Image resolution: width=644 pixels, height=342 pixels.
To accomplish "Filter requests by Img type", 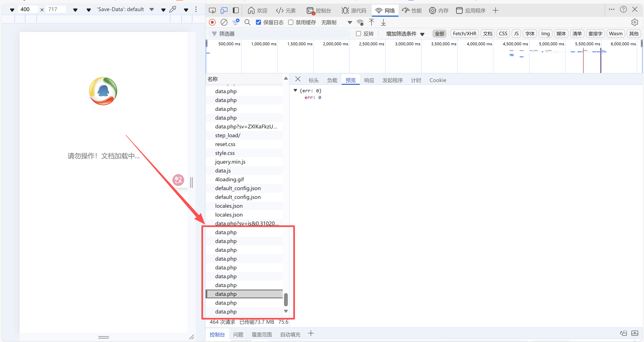I will pyautogui.click(x=545, y=34).
